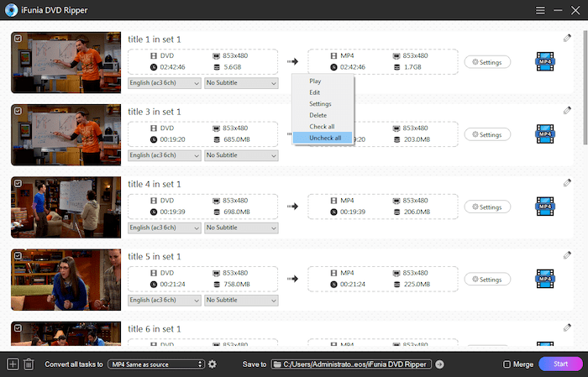Click Settings button for title 5
Image resolution: width=588 pixels, height=377 pixels.
pyautogui.click(x=487, y=279)
